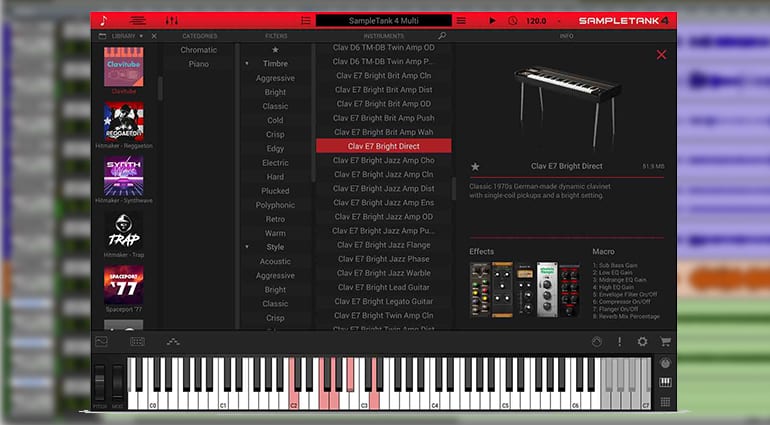Open settings gear icon
Screen dimensions: 770x425
point(642,341)
